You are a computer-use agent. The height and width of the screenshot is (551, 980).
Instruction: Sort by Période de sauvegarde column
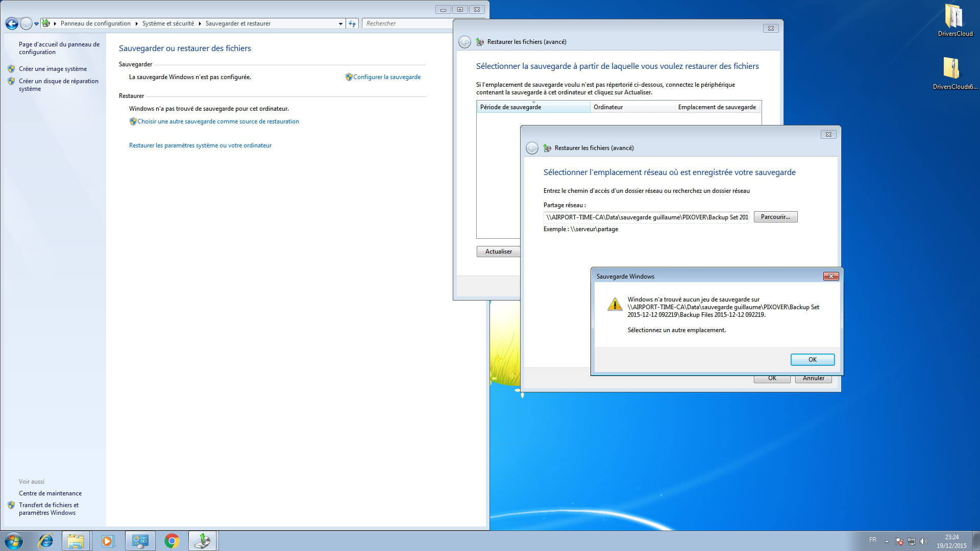coord(533,107)
